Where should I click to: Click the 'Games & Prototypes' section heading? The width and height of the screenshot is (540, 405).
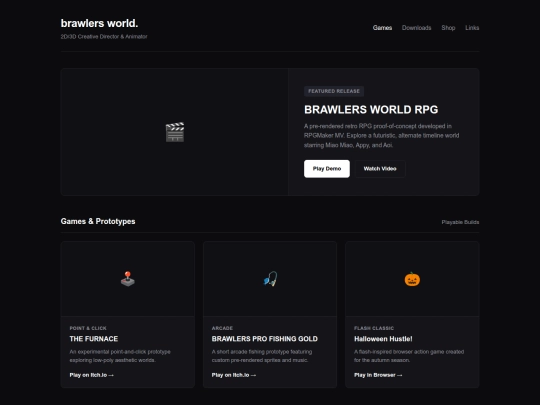point(98,221)
